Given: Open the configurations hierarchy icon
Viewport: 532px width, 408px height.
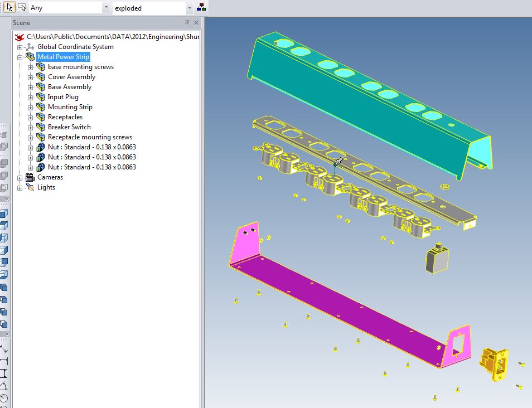Looking at the screenshot, I should pos(201,8).
